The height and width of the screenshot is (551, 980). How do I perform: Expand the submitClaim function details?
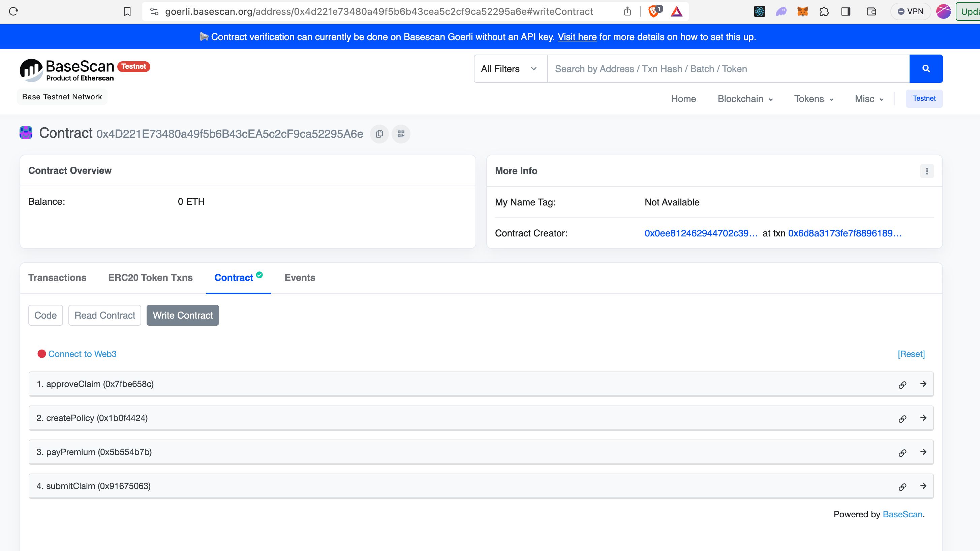pyautogui.click(x=923, y=486)
